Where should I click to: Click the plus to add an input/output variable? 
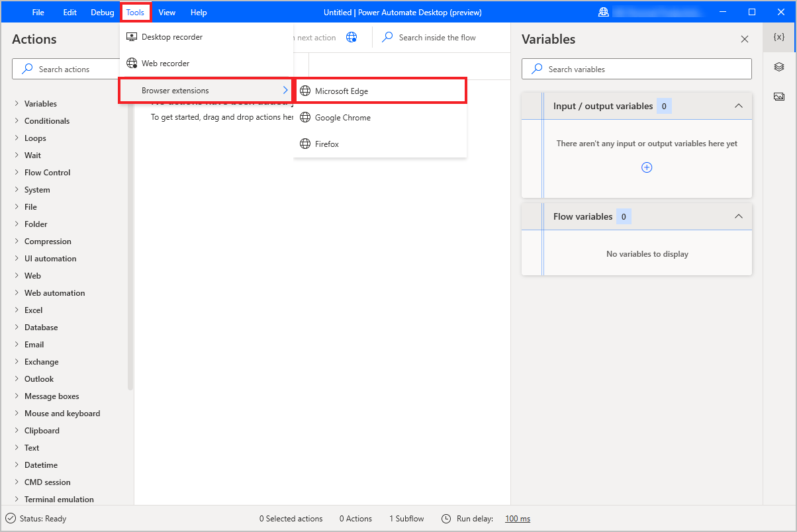pyautogui.click(x=647, y=167)
